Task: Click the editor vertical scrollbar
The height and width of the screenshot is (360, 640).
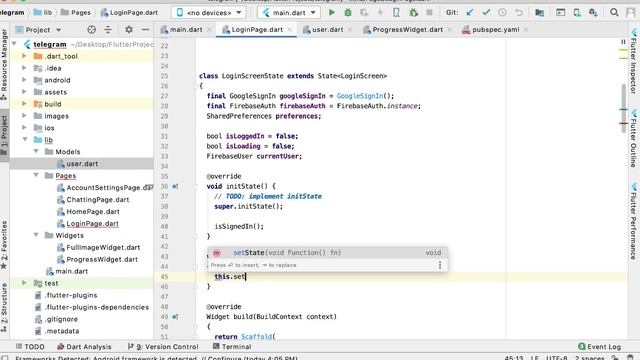Action: (x=623, y=108)
